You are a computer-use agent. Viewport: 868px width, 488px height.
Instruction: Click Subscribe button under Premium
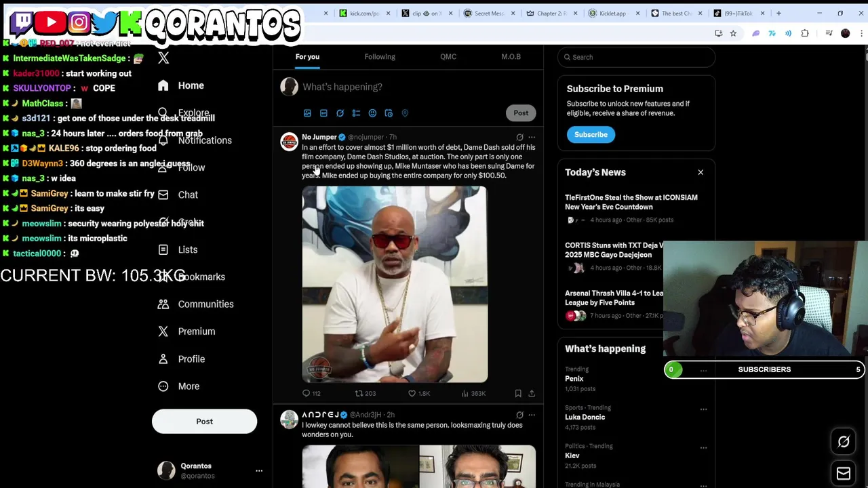(591, 134)
